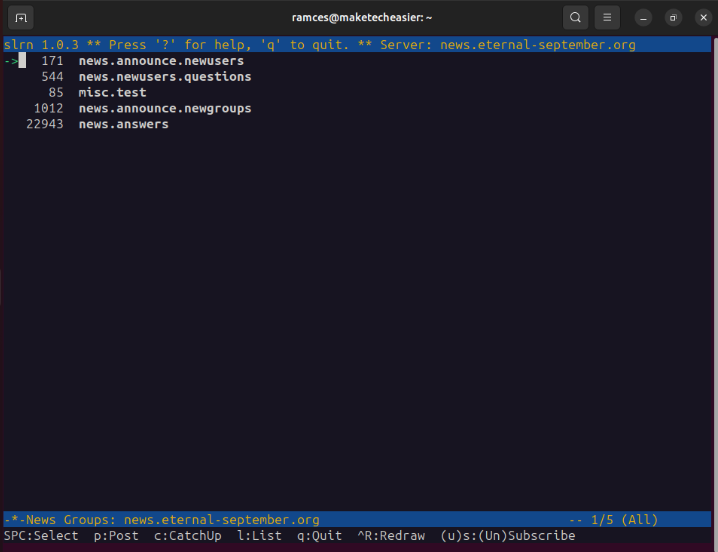Click the p:Post shortcut hint
Viewport: 718px width, 552px height.
click(116, 536)
